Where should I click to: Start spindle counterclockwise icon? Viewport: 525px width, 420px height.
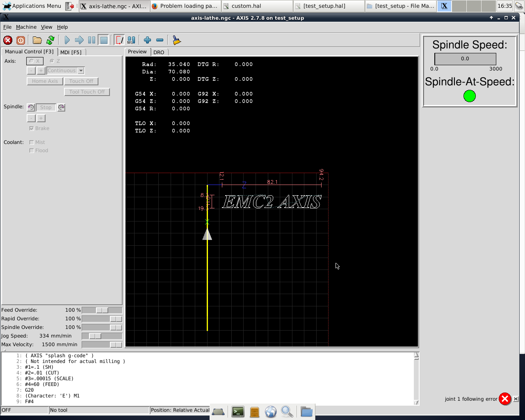31,107
